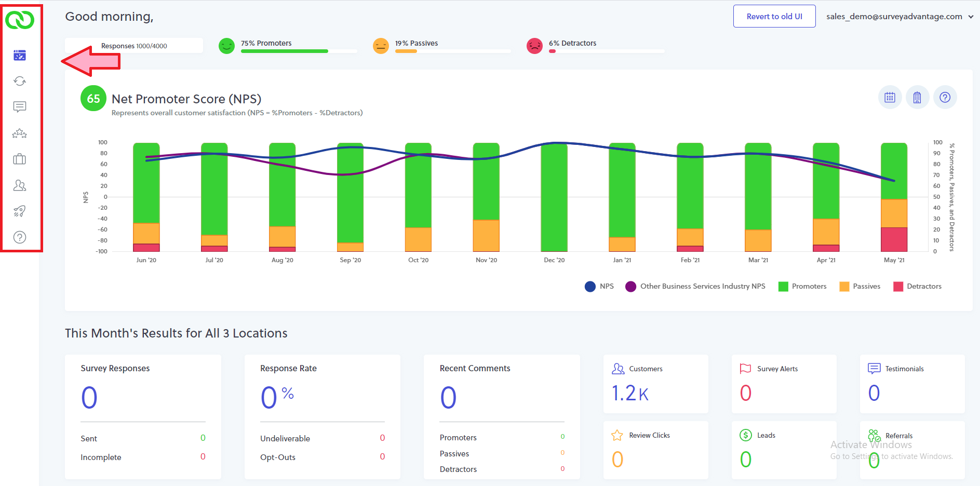
Task: Toggle the Detractors legend series
Action: click(917, 287)
